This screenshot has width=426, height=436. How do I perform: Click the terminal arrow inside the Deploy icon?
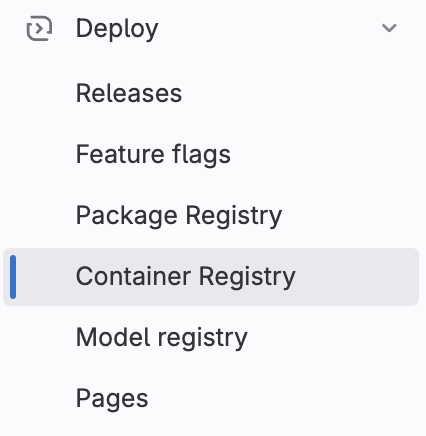click(x=40, y=29)
